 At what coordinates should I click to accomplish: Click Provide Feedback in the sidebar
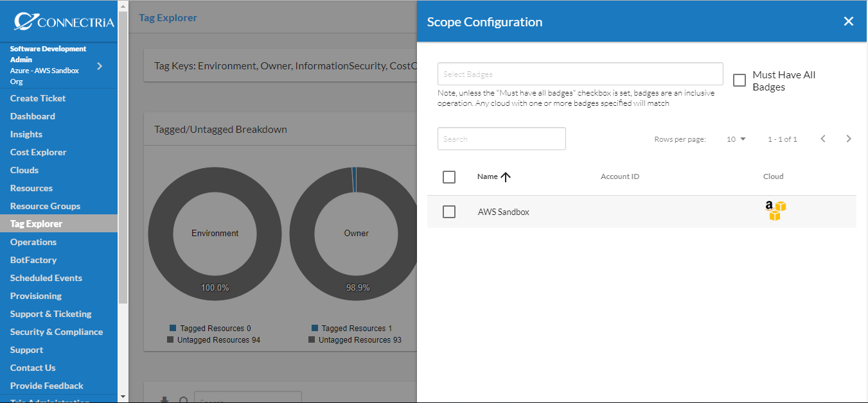click(47, 386)
